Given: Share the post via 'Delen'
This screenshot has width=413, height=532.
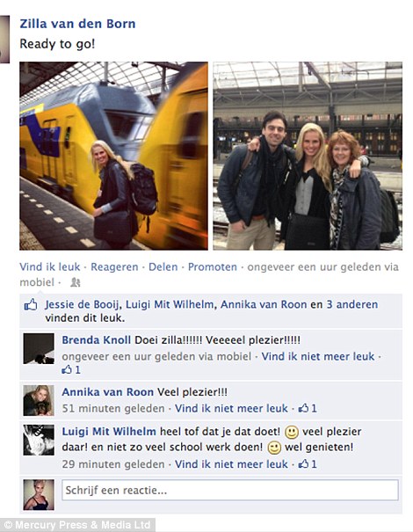Looking at the screenshot, I should [163, 267].
